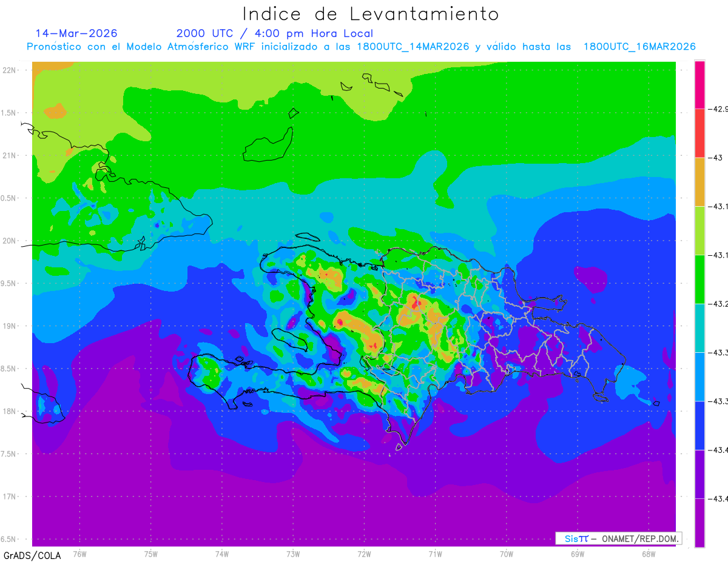Click the "75W" longitude label

(151, 554)
